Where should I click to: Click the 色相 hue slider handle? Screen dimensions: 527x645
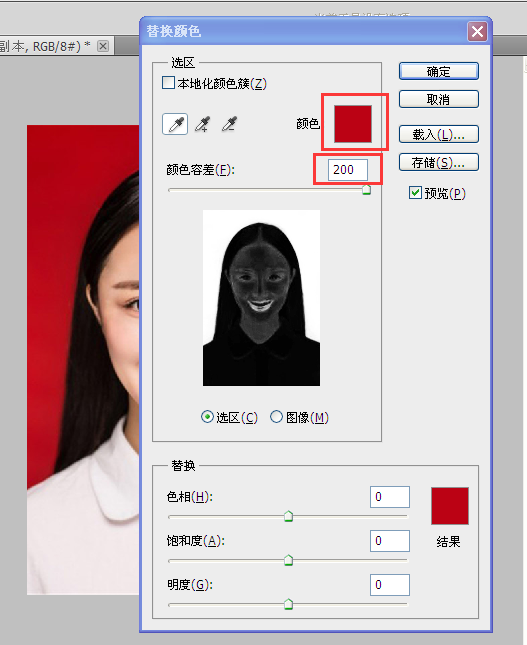[288, 516]
